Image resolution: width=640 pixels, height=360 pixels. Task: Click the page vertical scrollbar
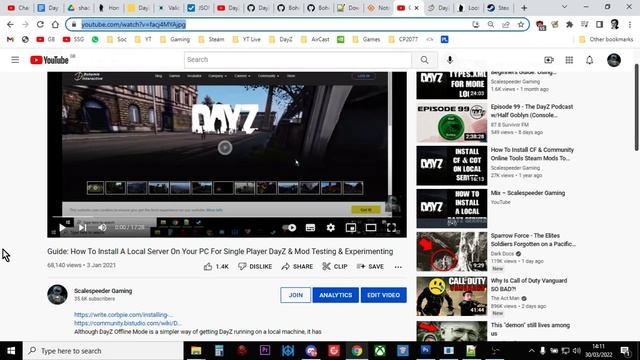pos(636,108)
